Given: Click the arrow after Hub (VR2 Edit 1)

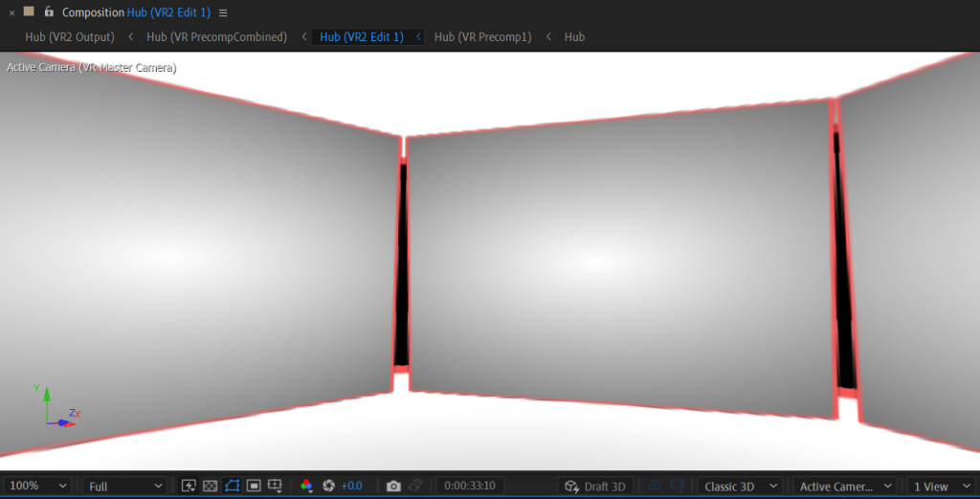Looking at the screenshot, I should pyautogui.click(x=418, y=37).
